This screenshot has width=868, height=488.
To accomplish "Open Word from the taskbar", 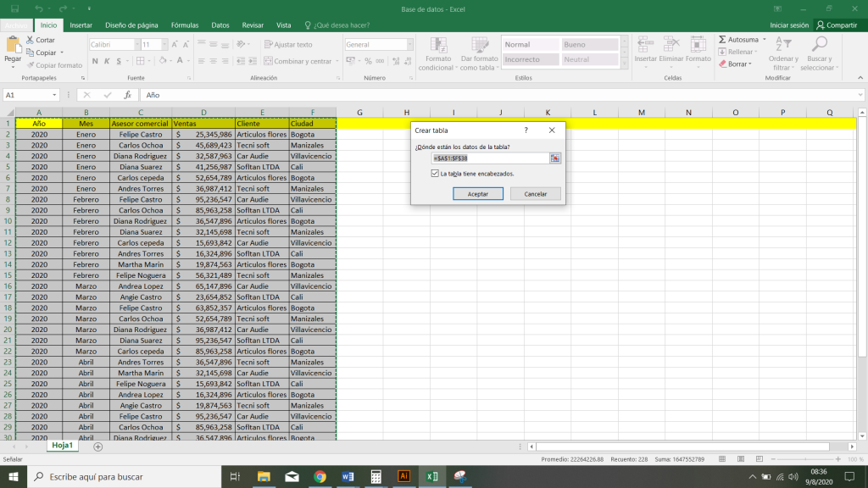I will click(x=348, y=476).
